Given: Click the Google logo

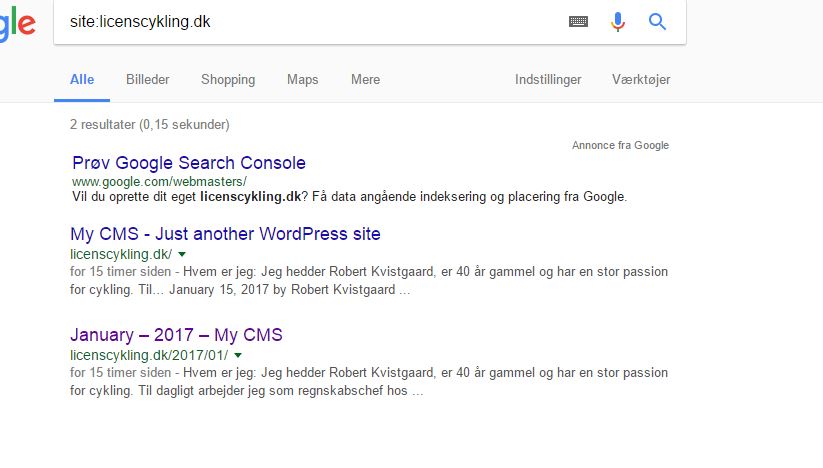Looking at the screenshot, I should [18, 22].
